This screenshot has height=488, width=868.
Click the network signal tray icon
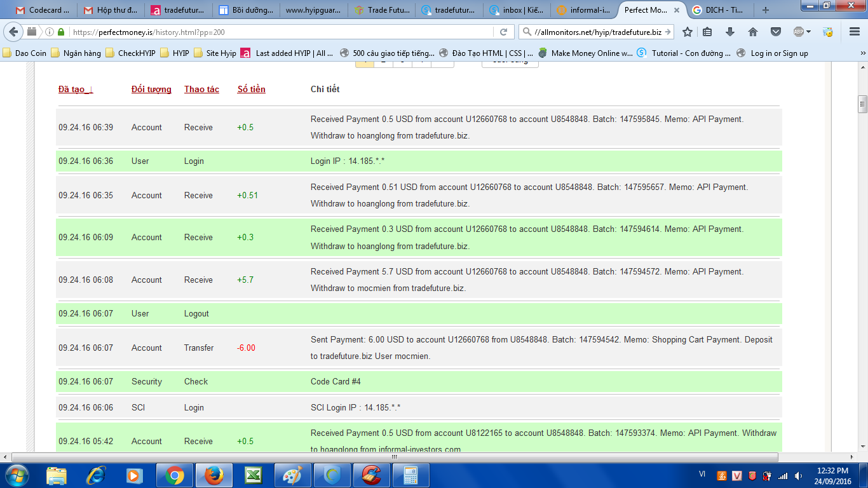[x=783, y=475]
